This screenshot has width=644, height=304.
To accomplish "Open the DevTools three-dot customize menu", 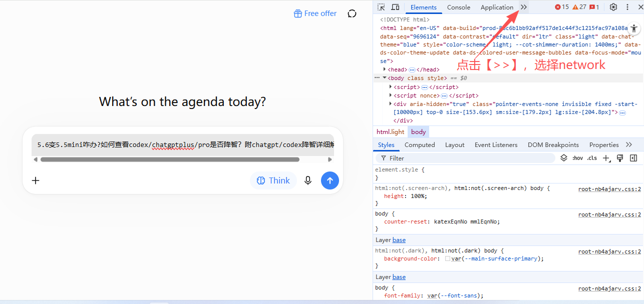I will pyautogui.click(x=627, y=7).
